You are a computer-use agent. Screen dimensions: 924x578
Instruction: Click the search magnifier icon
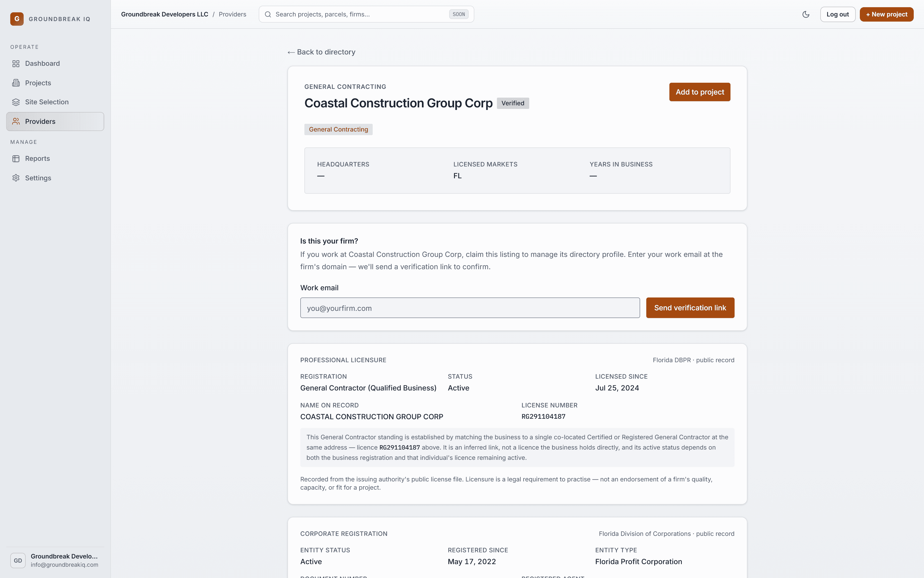(x=268, y=14)
